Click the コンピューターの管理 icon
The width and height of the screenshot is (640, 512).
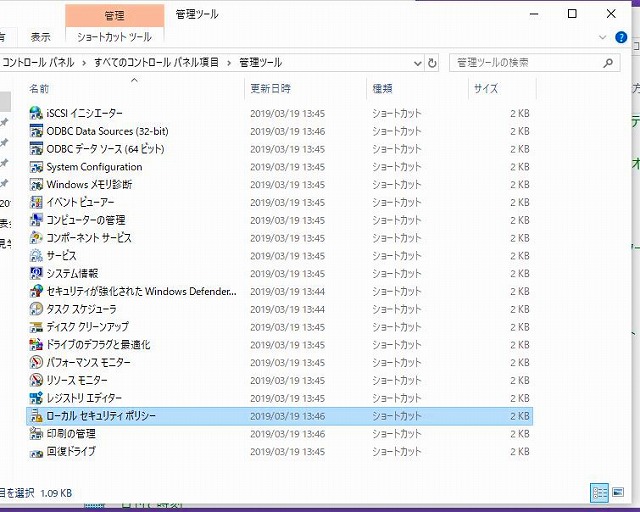36,220
